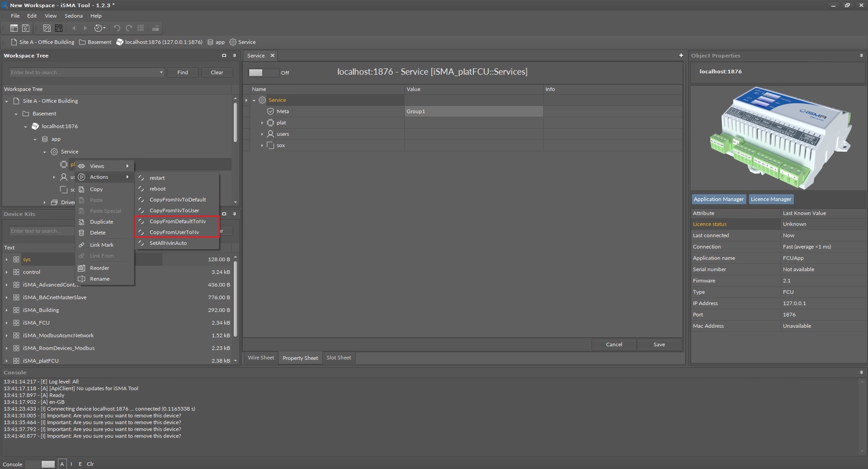Image resolution: width=868 pixels, height=469 pixels.
Task: Open the Licence Manager
Action: pyautogui.click(x=771, y=199)
